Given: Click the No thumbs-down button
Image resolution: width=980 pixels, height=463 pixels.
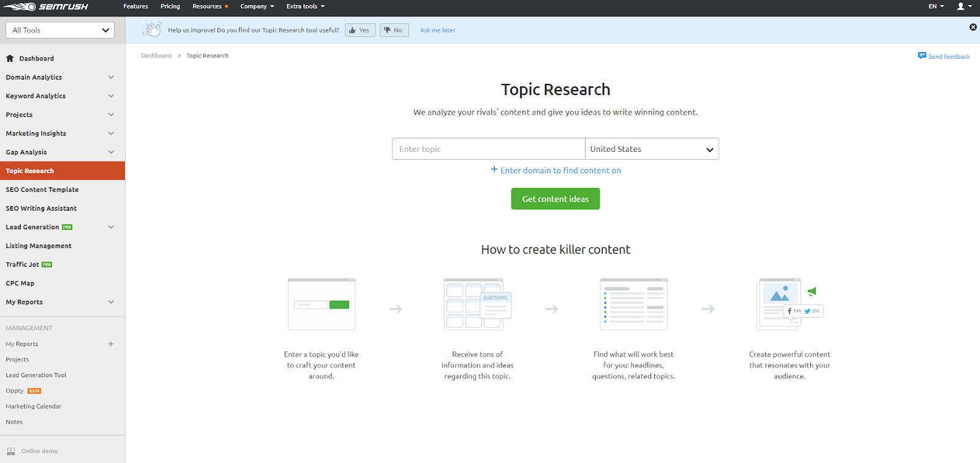Looking at the screenshot, I should [x=394, y=30].
